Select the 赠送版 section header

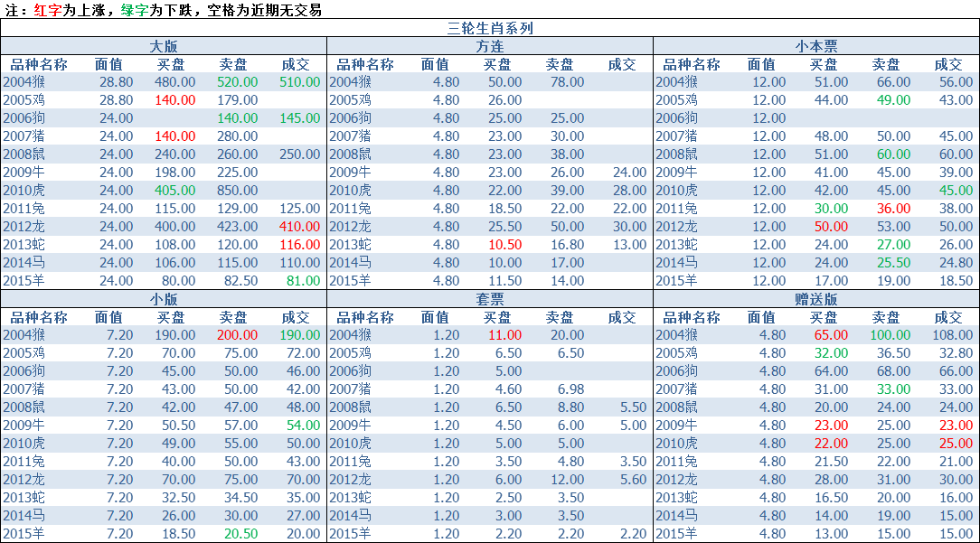[x=816, y=299]
